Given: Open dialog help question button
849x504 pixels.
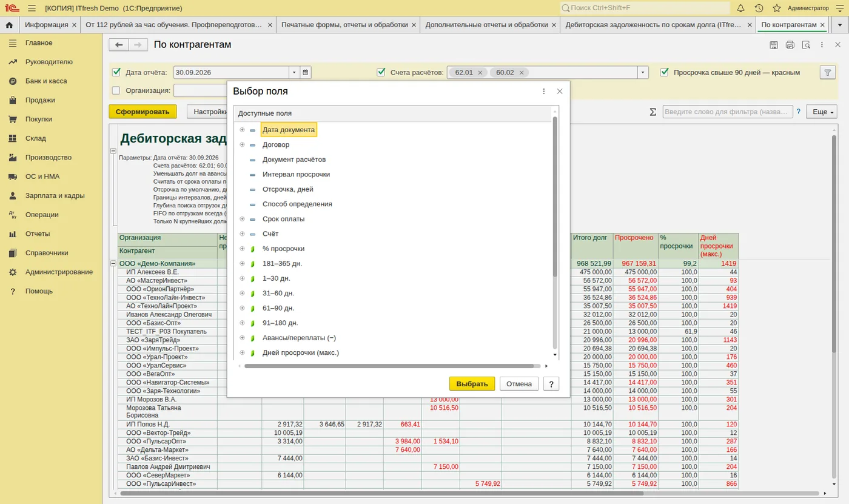Looking at the screenshot, I should 551,384.
